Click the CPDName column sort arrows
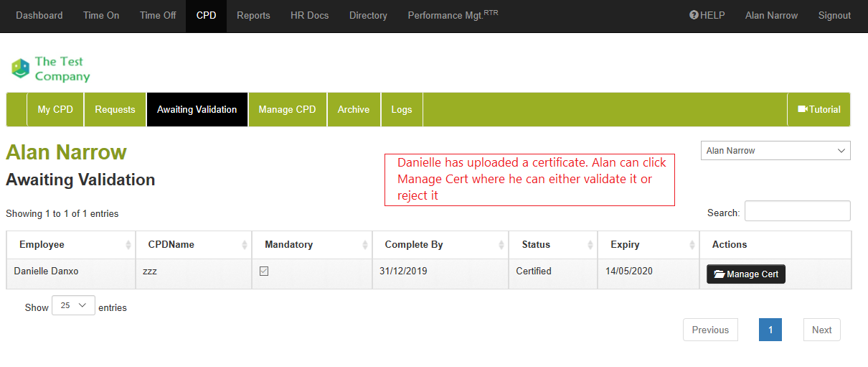Viewport: 868px width, 367px height. (x=245, y=245)
